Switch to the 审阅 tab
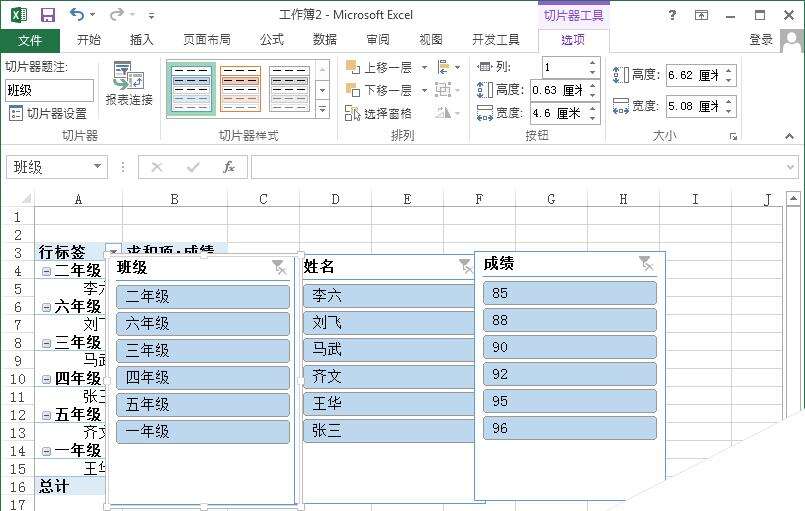 click(x=378, y=40)
